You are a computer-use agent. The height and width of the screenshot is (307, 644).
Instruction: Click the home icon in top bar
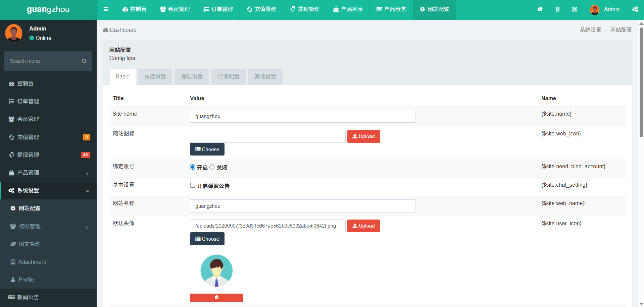pyautogui.click(x=540, y=9)
